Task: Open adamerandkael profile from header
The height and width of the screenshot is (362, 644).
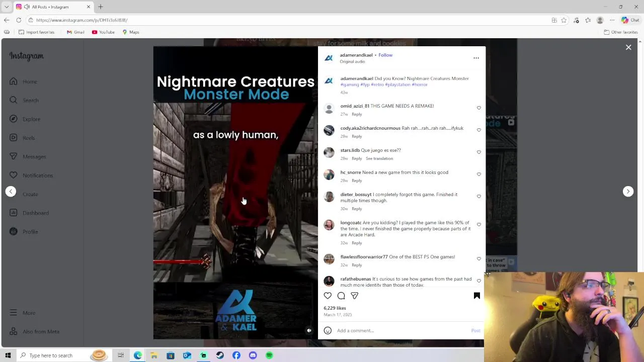Action: coord(356,55)
